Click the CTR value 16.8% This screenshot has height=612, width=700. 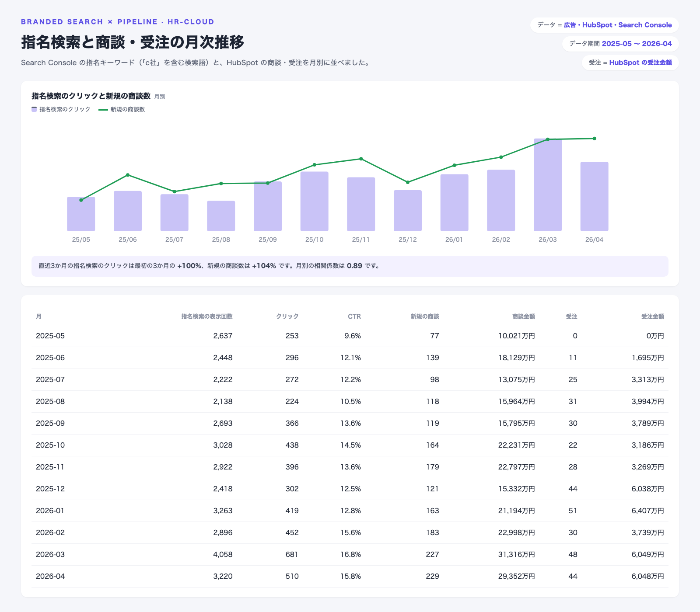351,554
